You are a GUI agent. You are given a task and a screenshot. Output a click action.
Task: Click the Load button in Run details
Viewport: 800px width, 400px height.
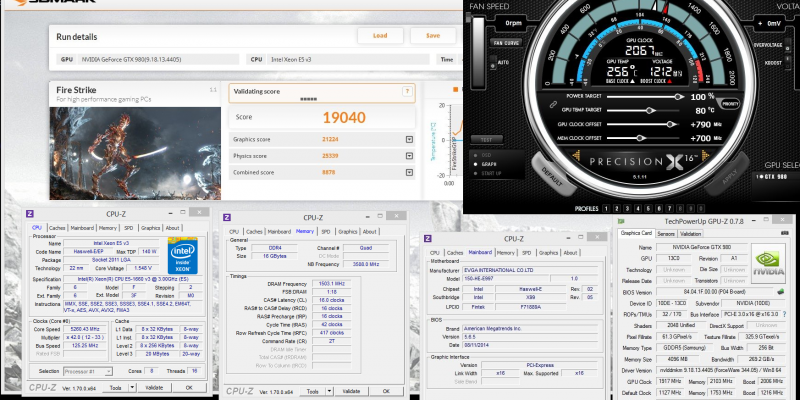click(380, 36)
